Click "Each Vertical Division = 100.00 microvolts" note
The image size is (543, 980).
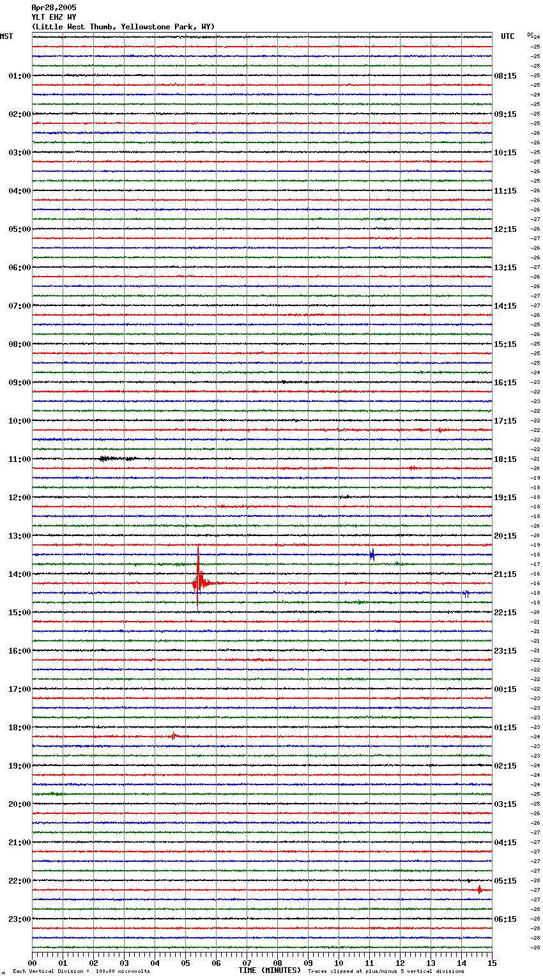pyautogui.click(x=81, y=972)
